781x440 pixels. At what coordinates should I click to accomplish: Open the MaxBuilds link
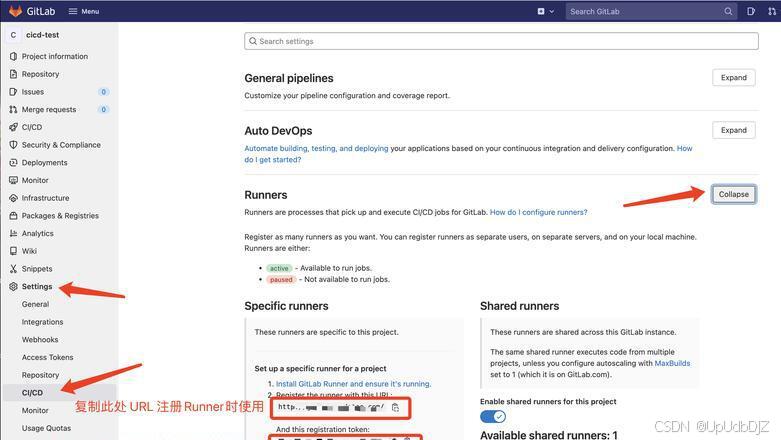(x=672, y=363)
